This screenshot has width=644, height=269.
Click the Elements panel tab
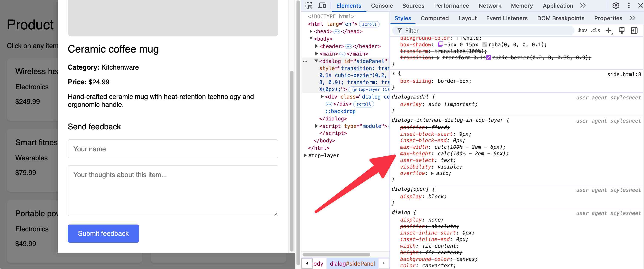[x=348, y=5]
